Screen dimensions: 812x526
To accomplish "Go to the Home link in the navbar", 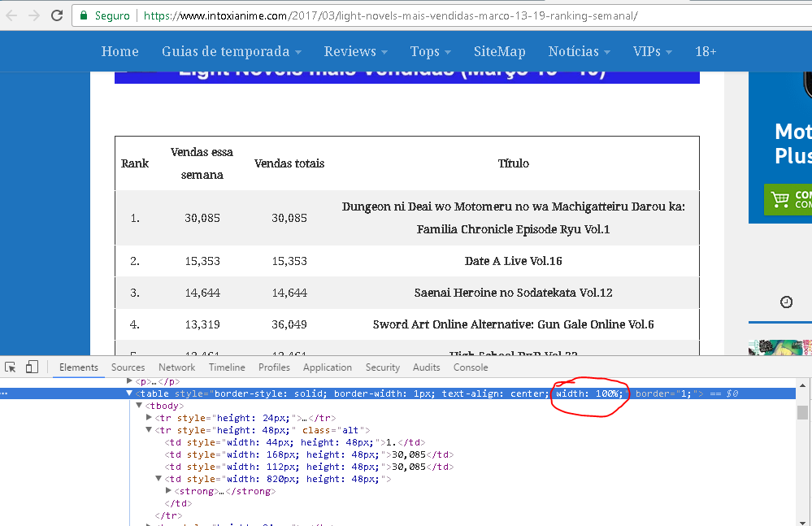I will pos(119,51).
